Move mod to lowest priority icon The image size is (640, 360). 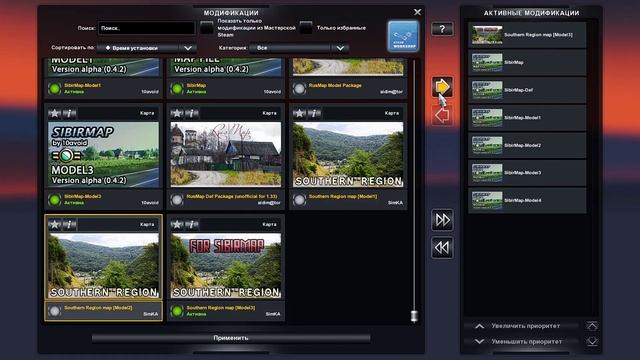point(592,341)
